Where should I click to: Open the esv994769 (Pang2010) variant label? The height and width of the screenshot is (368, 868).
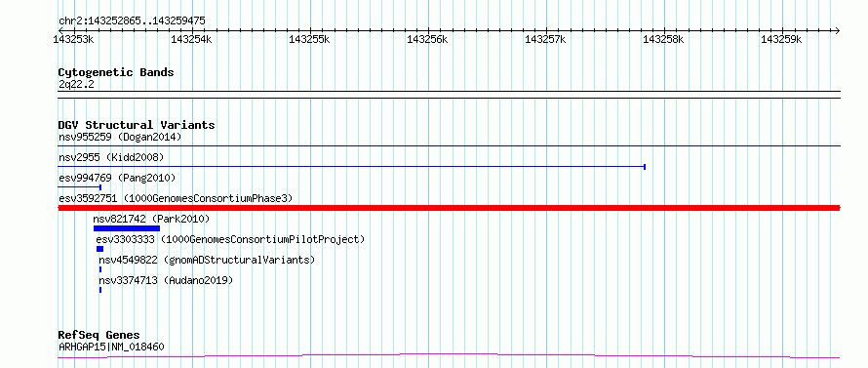[x=117, y=178]
